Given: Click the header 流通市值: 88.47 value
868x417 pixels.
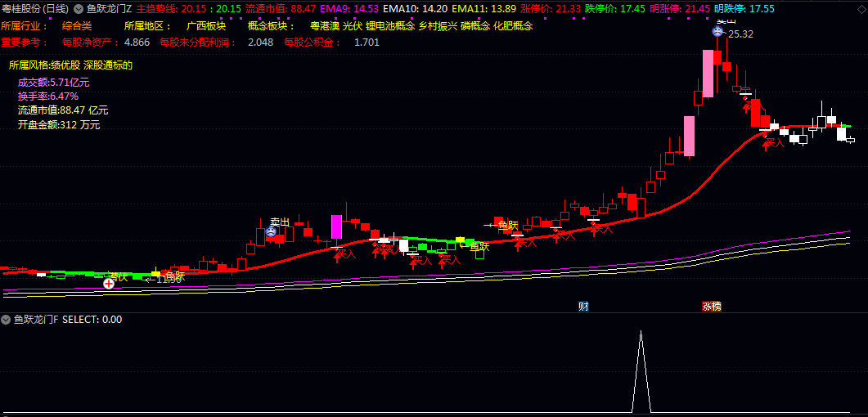Looking at the screenshot, I should click(x=281, y=9).
